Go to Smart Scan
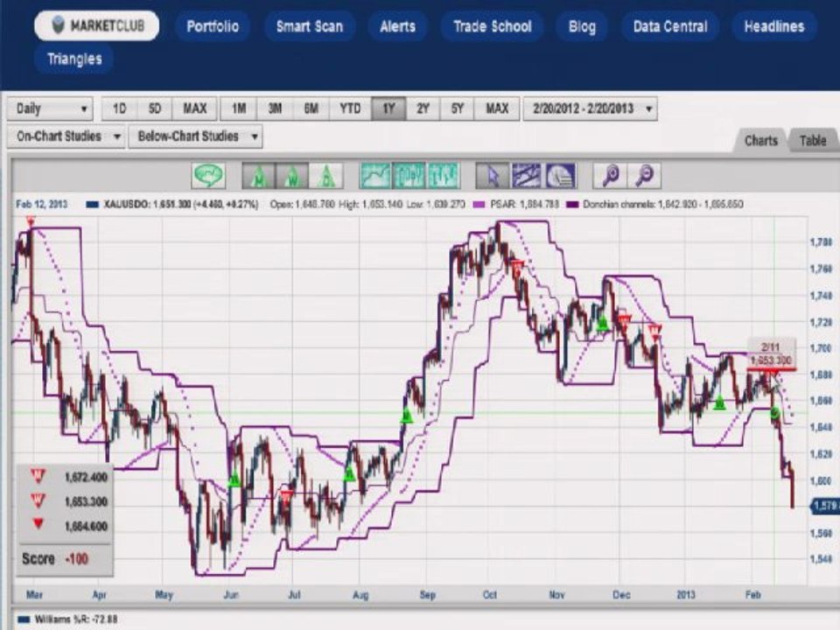 click(309, 26)
